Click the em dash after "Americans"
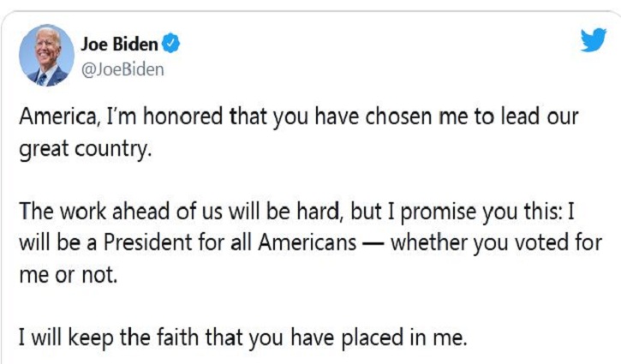The image size is (621, 364). click(373, 243)
